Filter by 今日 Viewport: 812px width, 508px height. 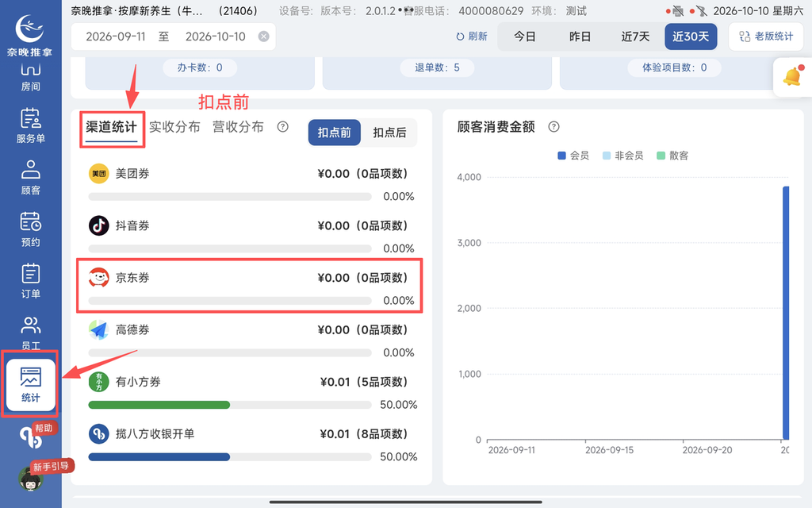pyautogui.click(x=525, y=37)
